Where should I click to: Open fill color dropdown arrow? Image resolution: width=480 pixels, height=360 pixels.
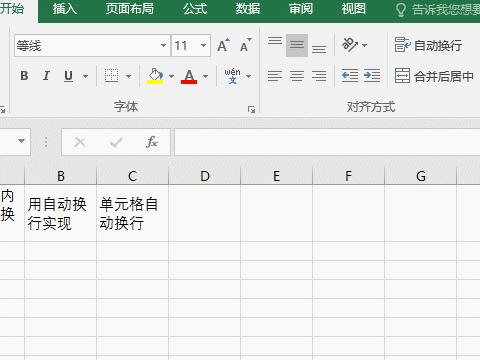(171, 76)
